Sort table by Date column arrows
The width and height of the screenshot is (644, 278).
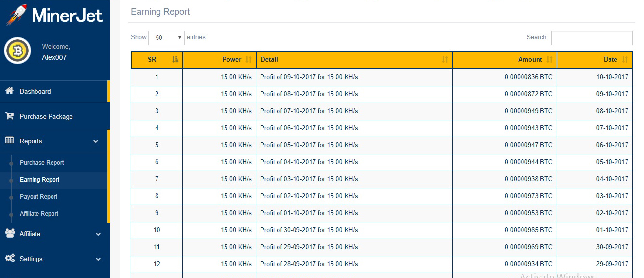(625, 60)
